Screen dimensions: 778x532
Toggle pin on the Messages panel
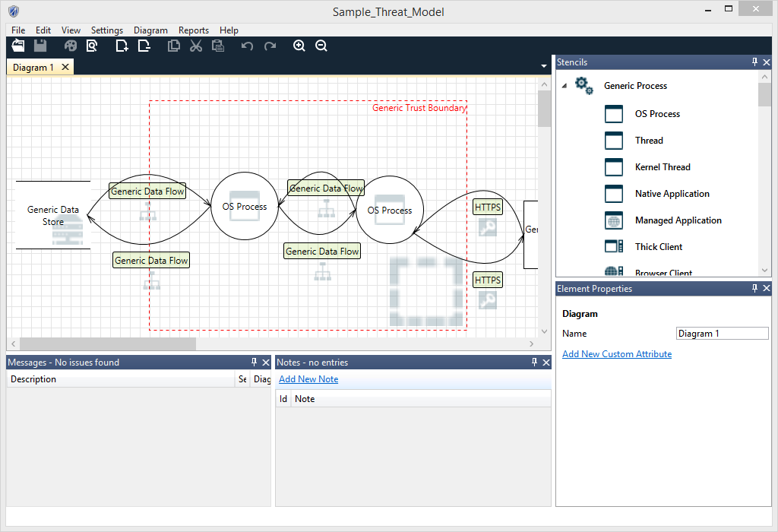click(255, 363)
